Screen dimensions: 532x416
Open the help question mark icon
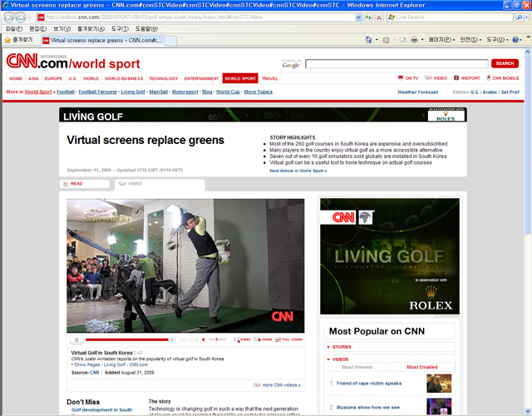point(516,40)
